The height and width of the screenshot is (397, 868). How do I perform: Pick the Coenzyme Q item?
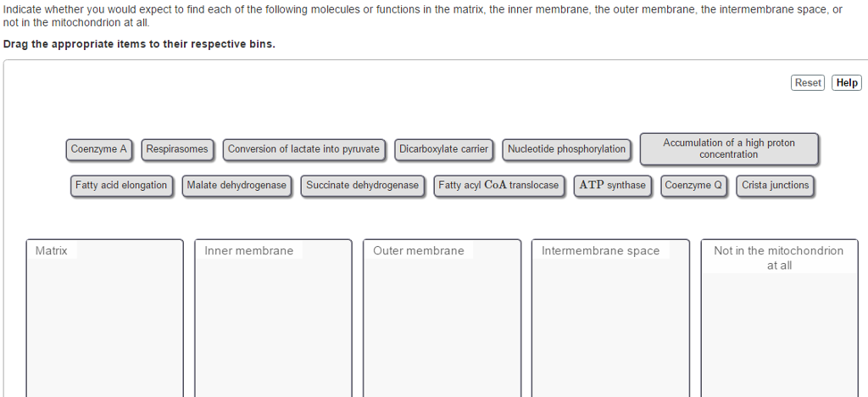(x=693, y=186)
